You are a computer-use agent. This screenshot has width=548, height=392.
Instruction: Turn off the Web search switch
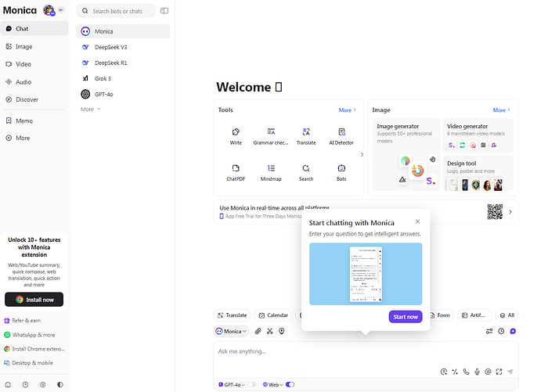tap(290, 384)
